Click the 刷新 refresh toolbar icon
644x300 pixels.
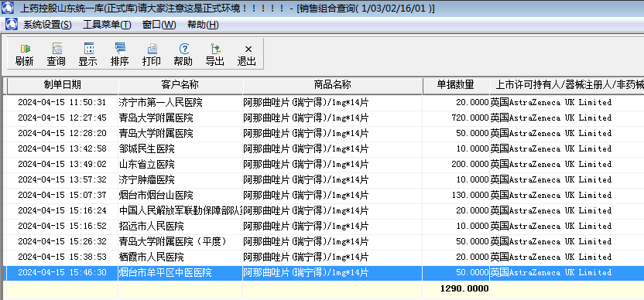pyautogui.click(x=24, y=55)
